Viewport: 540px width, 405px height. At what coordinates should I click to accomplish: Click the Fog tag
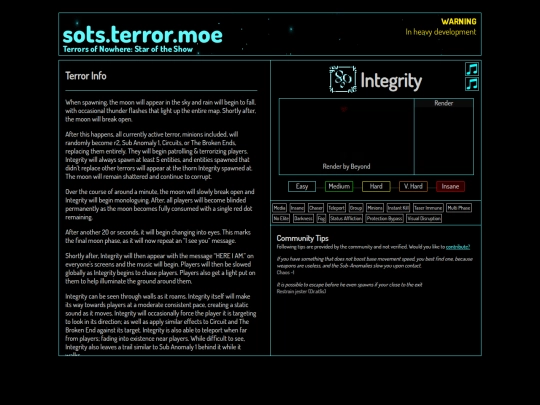[321, 218]
